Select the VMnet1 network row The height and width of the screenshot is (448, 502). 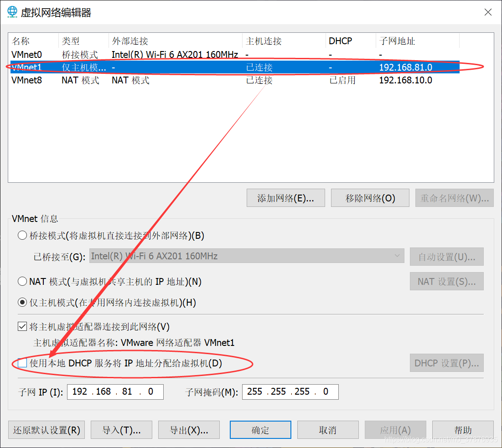click(235, 67)
